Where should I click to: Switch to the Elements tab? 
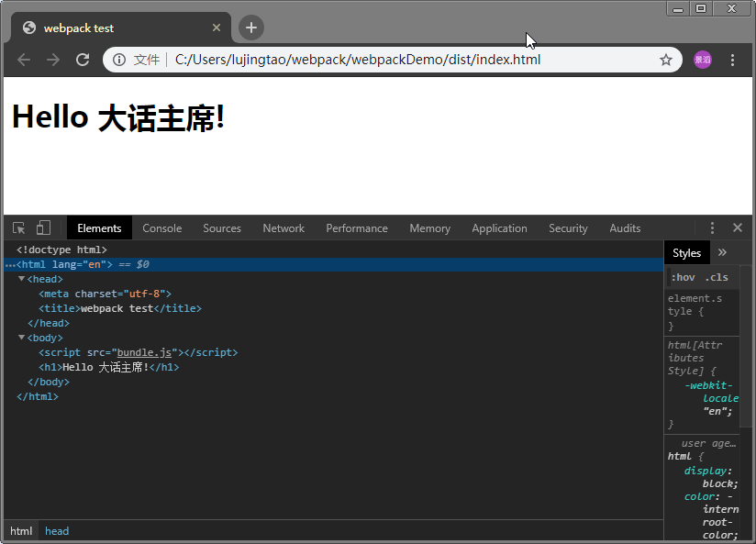click(99, 228)
